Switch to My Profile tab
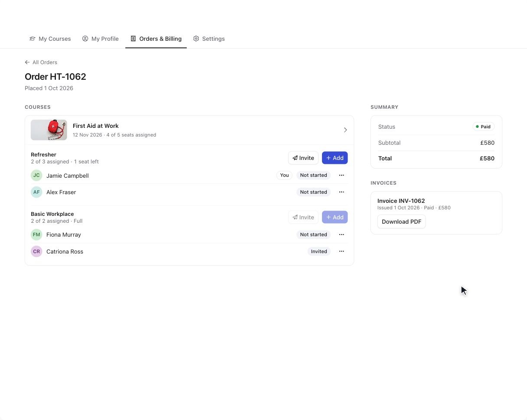This screenshot has height=420, width=527. point(101,39)
